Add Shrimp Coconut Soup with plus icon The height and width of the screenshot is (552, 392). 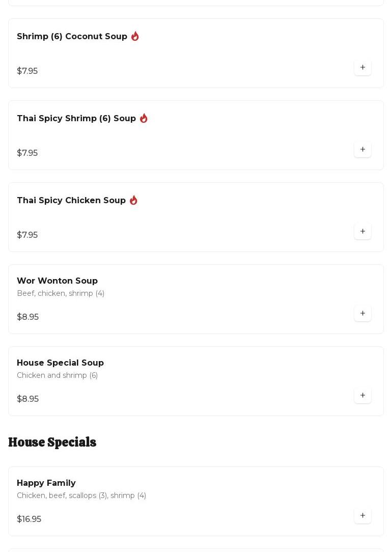pos(362,67)
